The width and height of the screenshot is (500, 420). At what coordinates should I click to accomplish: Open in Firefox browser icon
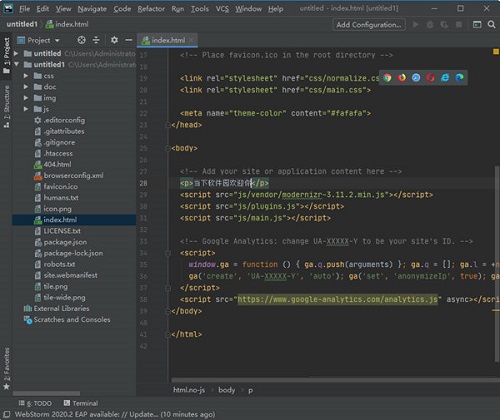402,78
